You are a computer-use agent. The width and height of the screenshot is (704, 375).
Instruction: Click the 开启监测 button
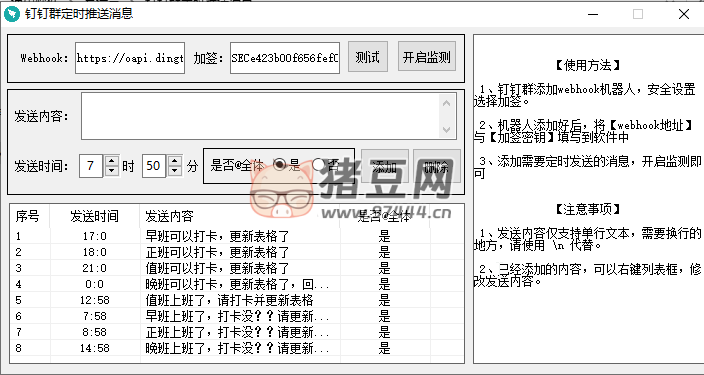pos(427,57)
